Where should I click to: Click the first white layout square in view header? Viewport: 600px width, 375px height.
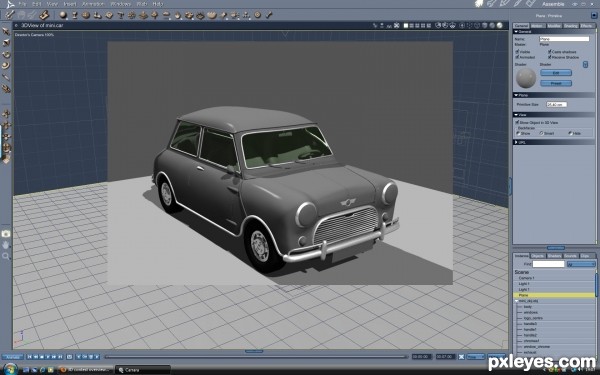tap(406, 26)
